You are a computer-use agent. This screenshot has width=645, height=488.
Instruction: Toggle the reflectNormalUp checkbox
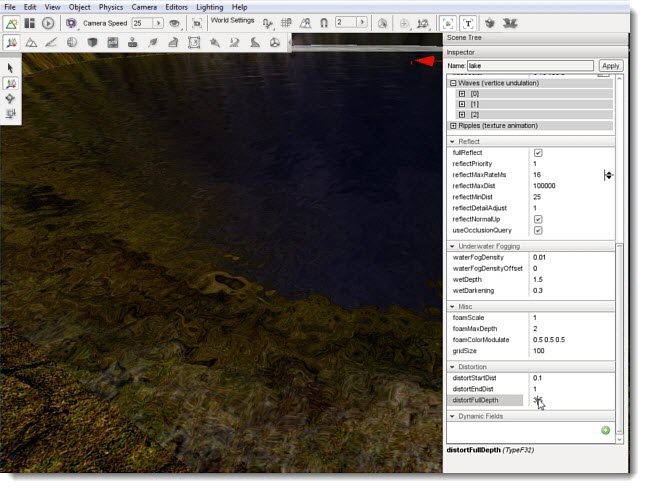point(538,219)
